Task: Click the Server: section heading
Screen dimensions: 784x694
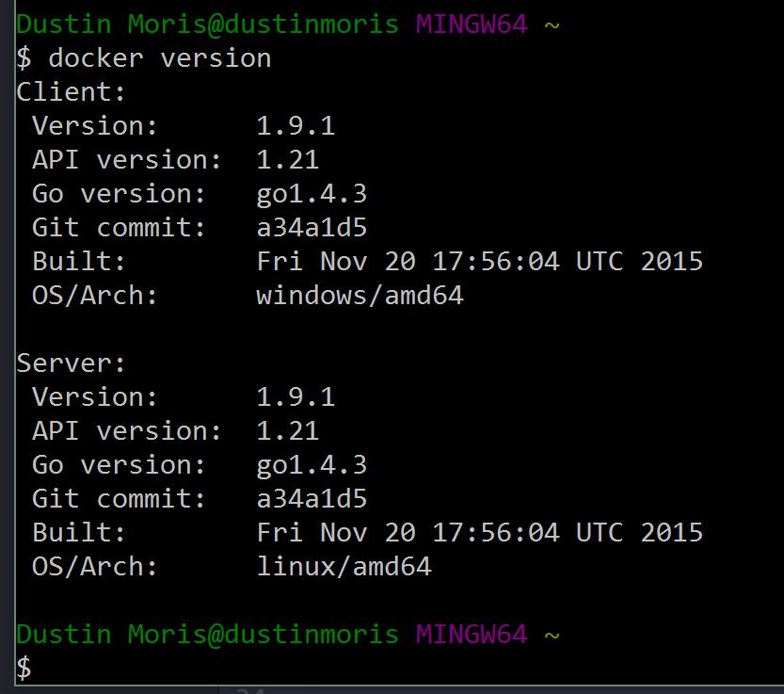Action: click(71, 363)
